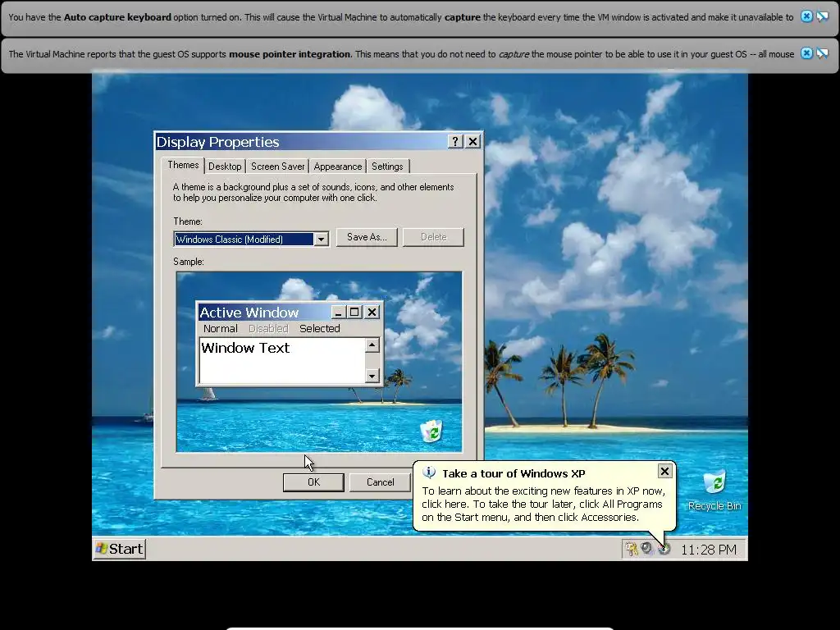Click the Save As... button
The image size is (840, 630).
367,237
